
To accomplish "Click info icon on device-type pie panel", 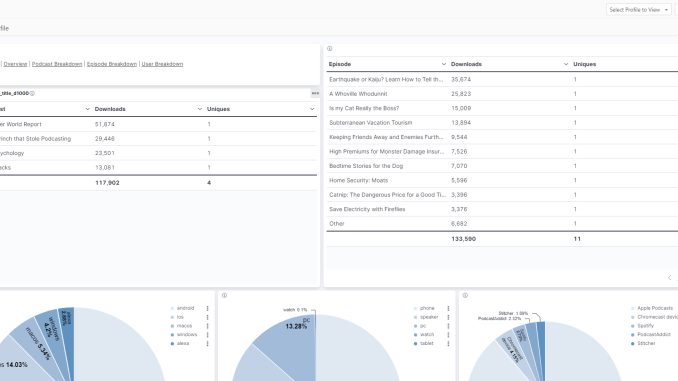I will click(224, 295).
